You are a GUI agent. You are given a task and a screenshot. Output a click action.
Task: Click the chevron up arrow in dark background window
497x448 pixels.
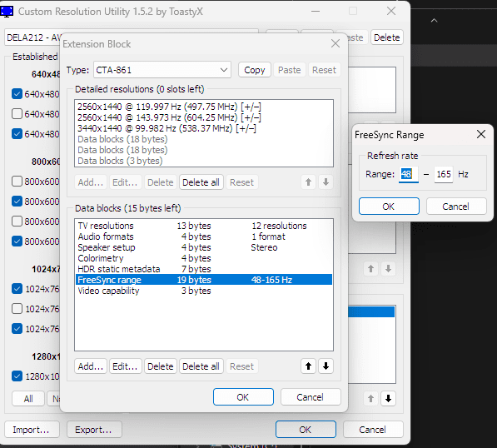pos(435,21)
